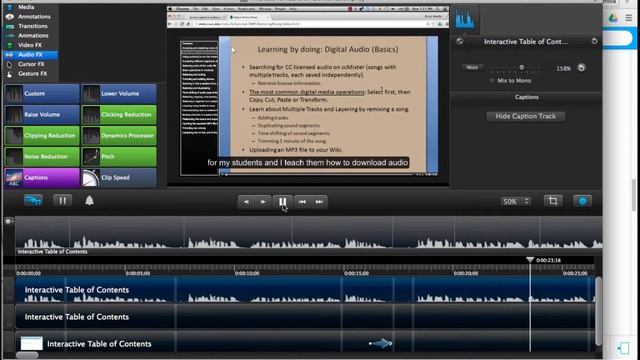This screenshot has width=640, height=360.
Task: Open the browser hamburger menu
Action: click(x=629, y=18)
